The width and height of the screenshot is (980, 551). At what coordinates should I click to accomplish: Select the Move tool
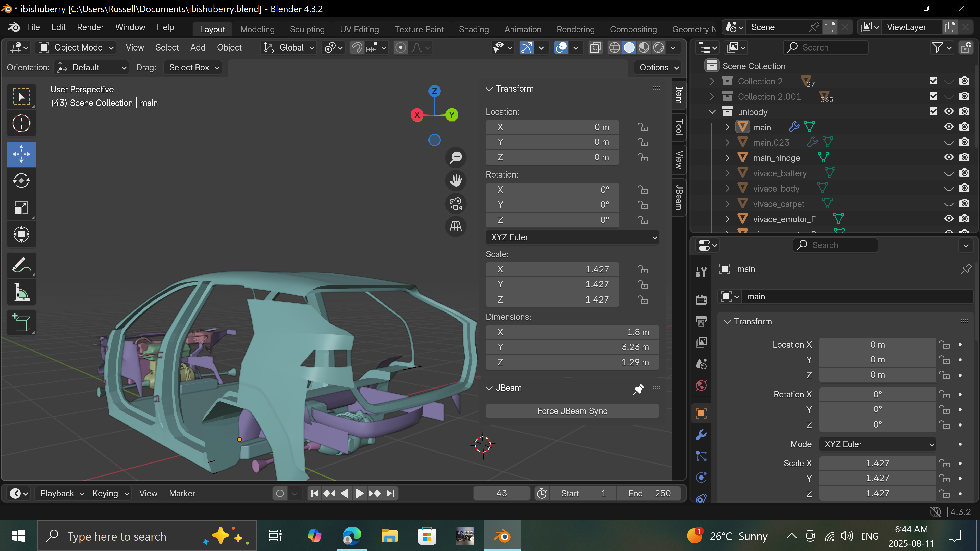[x=21, y=154]
